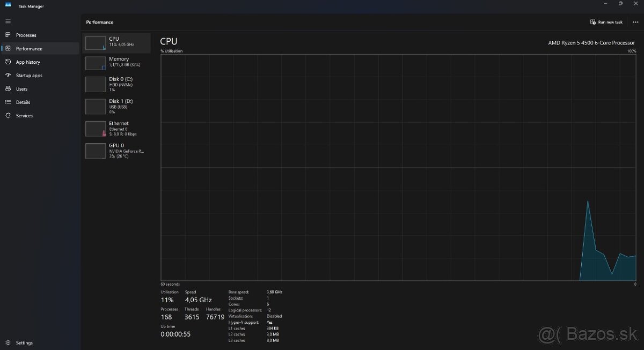
Task: Open Startup apps via its icon
Action: pyautogui.click(x=8, y=76)
